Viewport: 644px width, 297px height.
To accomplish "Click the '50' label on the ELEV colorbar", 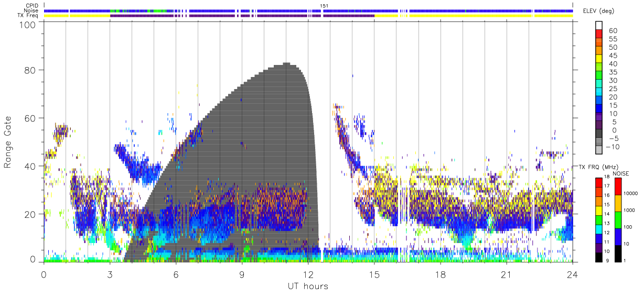I will pos(613,48).
